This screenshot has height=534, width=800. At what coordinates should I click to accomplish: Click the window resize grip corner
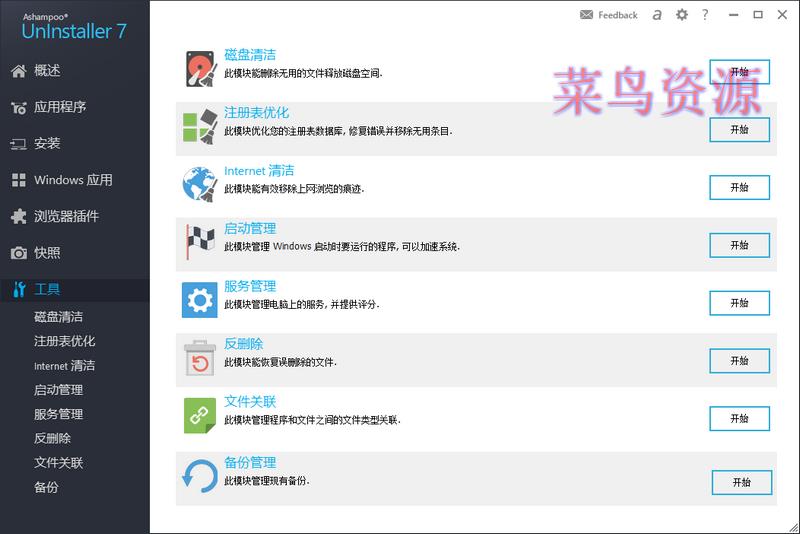pos(793,527)
